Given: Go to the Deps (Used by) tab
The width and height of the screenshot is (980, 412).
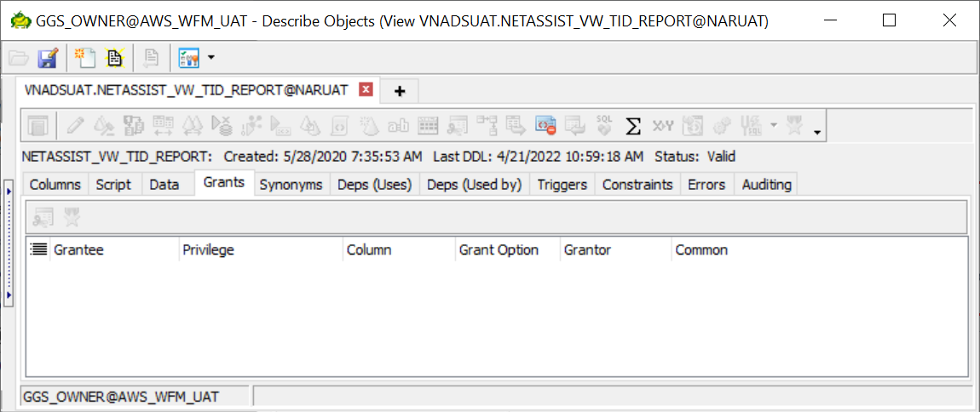Looking at the screenshot, I should pos(474,185).
